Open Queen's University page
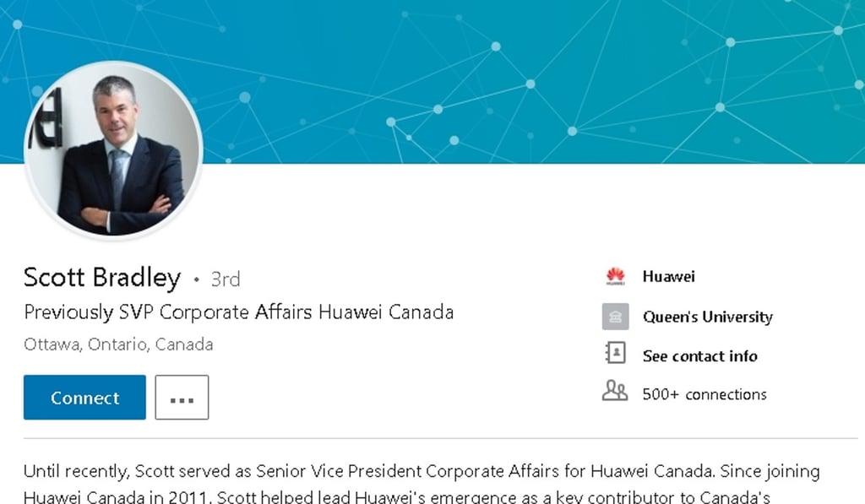Image resolution: width=865 pixels, height=504 pixels. [707, 317]
